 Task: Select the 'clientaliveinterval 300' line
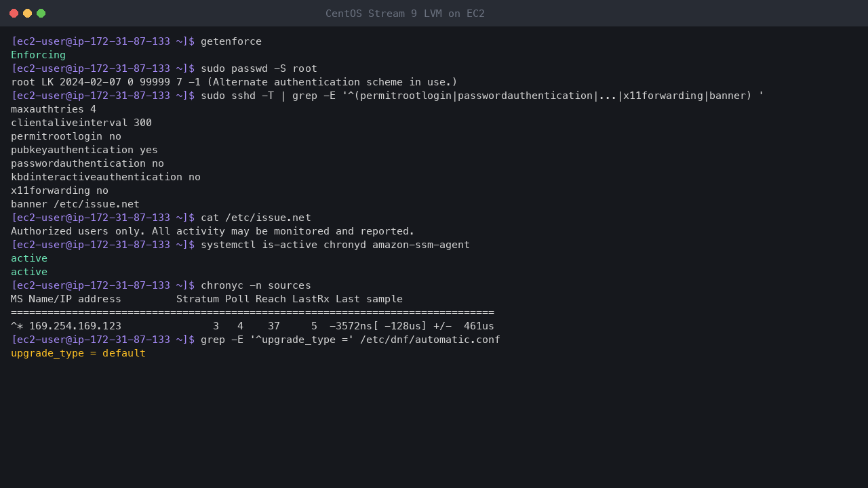(x=81, y=123)
